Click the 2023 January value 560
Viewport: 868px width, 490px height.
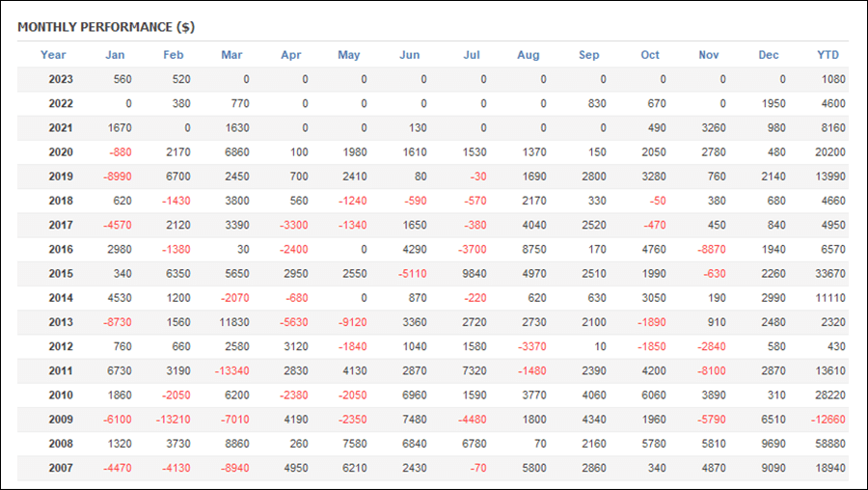122,79
